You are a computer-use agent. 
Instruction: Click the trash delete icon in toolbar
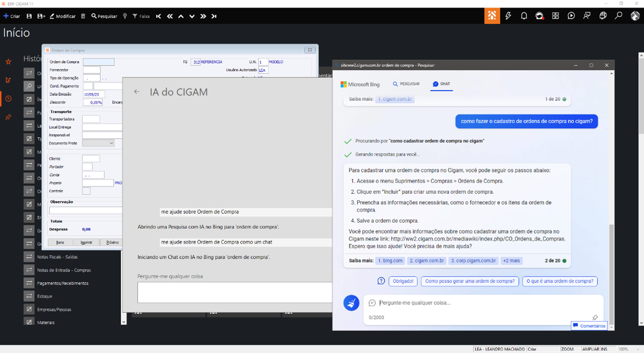(83, 16)
